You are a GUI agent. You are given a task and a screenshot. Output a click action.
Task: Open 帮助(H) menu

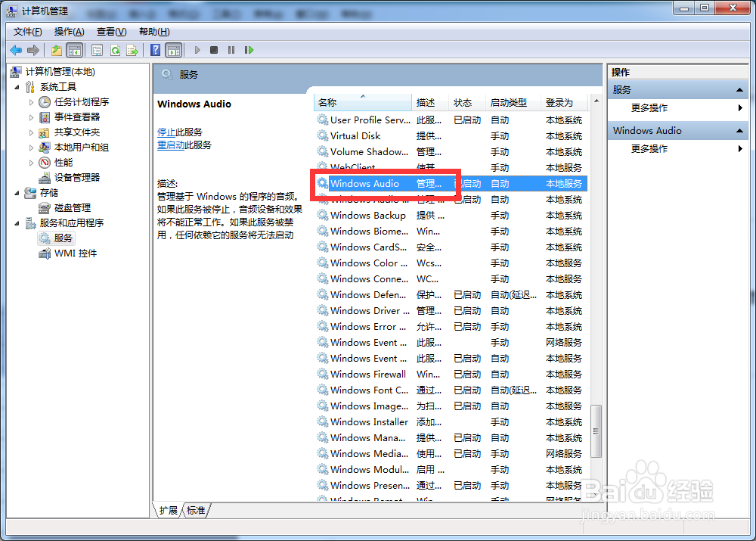[154, 32]
